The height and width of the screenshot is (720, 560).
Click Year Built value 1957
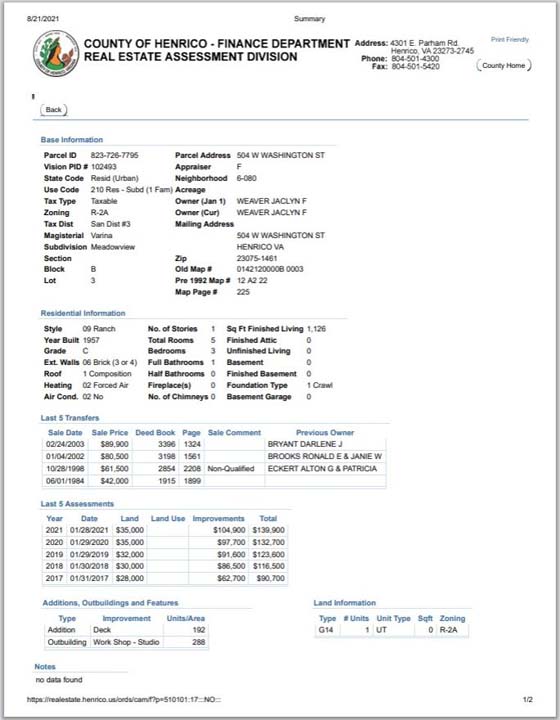click(91, 340)
